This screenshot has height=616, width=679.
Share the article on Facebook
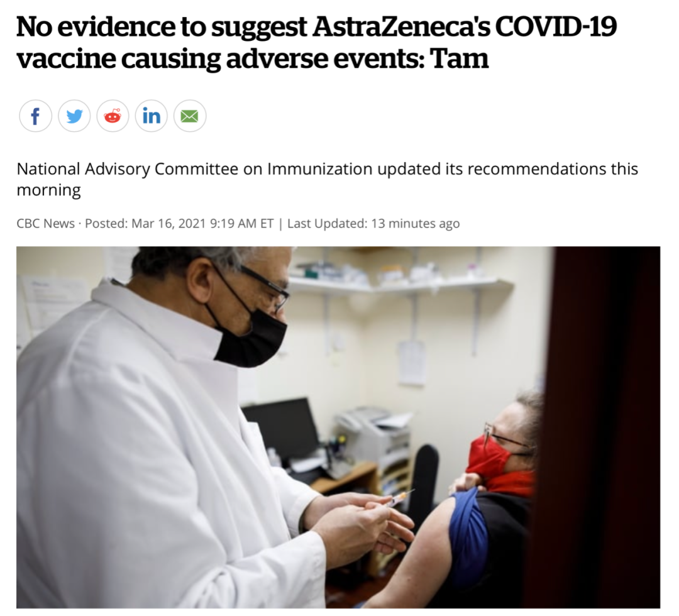coord(35,116)
